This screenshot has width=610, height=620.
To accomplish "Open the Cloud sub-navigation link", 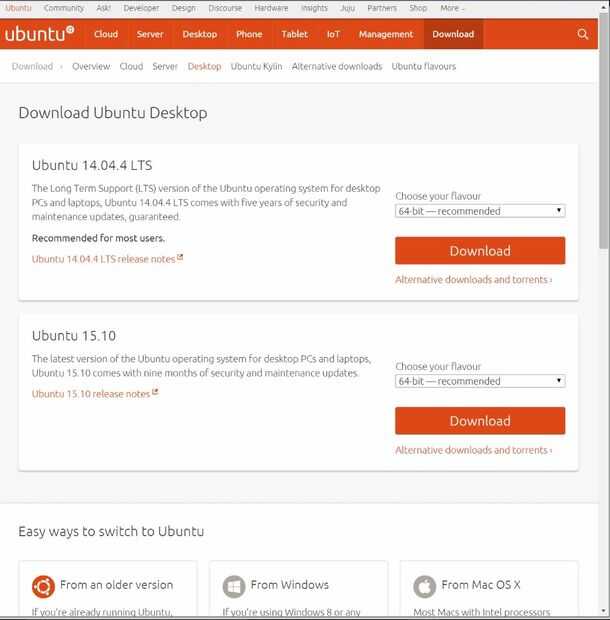I will pos(131,66).
